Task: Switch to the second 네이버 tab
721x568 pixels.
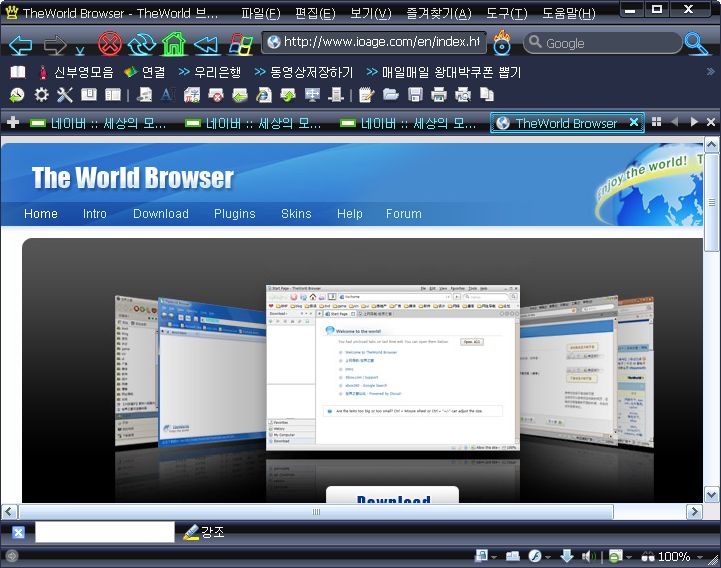Action: (253, 123)
